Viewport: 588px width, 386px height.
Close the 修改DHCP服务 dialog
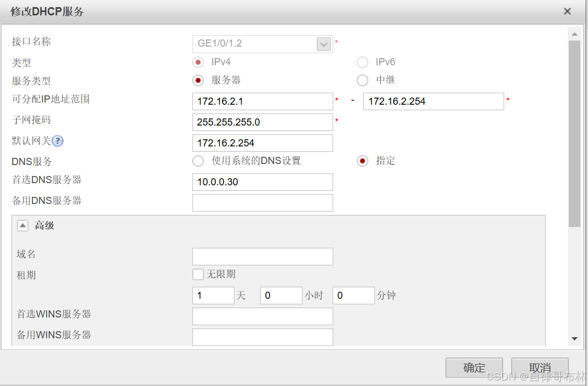coord(567,12)
